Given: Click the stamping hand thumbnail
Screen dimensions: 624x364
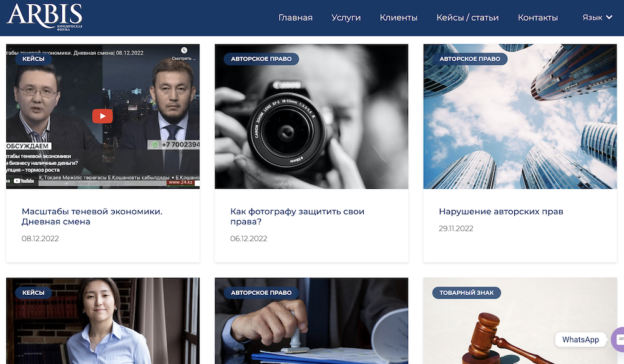Looking at the screenshot, I should (311, 321).
